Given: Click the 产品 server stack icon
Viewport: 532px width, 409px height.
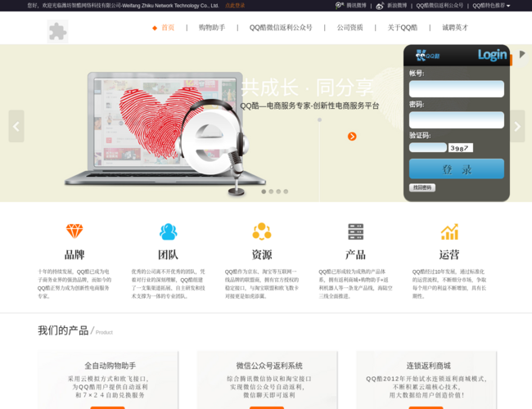Looking at the screenshot, I should coord(355,231).
